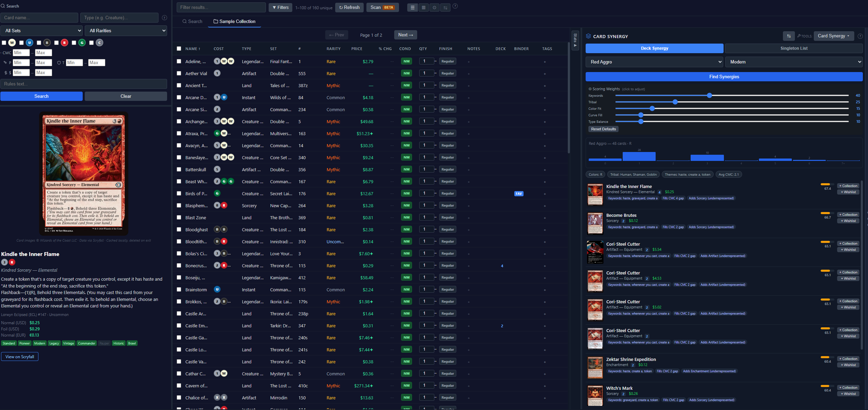Click the red mana color icon
The width and height of the screenshot is (868, 410).
pyautogui.click(x=64, y=43)
